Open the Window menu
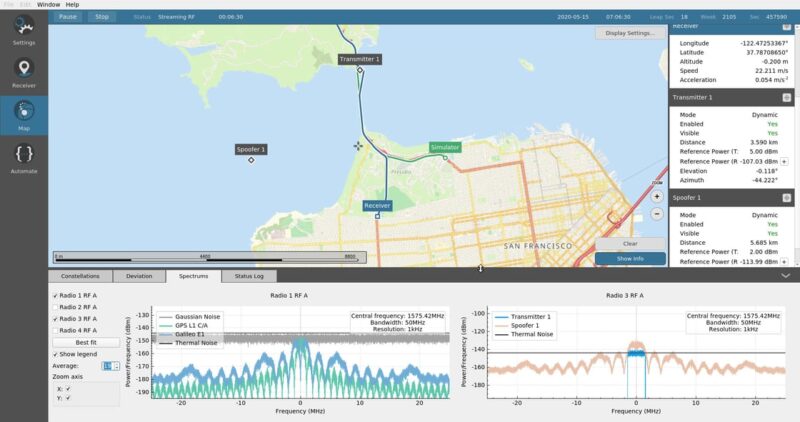The image size is (800, 422). [48, 5]
